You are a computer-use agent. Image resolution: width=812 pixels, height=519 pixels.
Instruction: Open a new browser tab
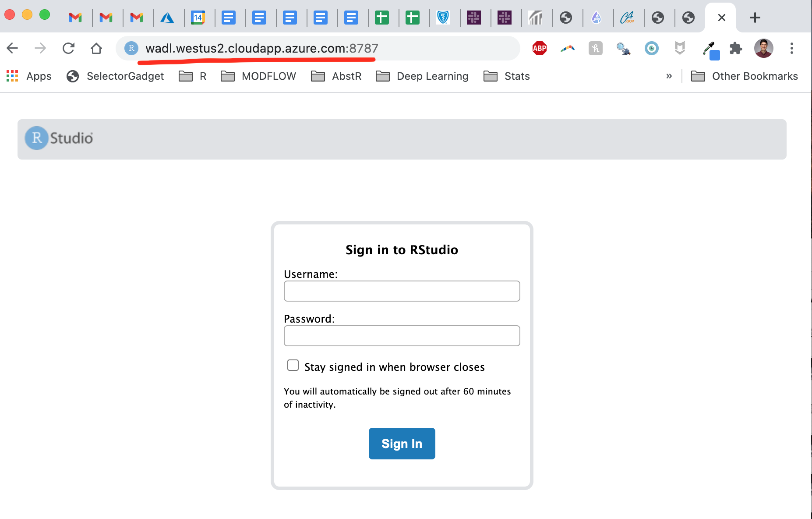click(x=755, y=18)
